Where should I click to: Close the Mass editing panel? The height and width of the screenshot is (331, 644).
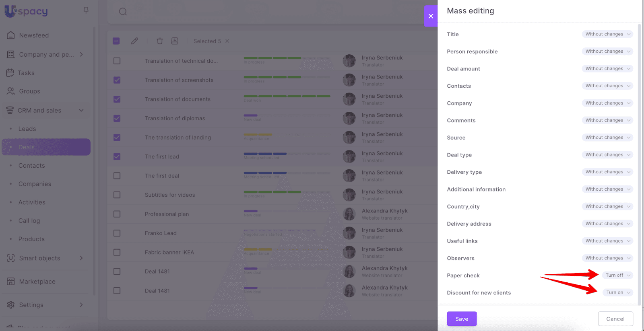point(431,16)
